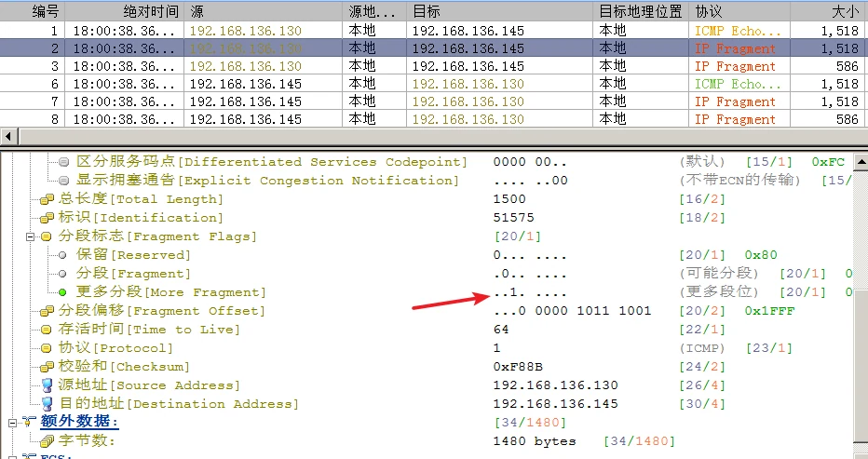
Task: Click icon beside 总长度 Total Length
Action: click(x=47, y=199)
